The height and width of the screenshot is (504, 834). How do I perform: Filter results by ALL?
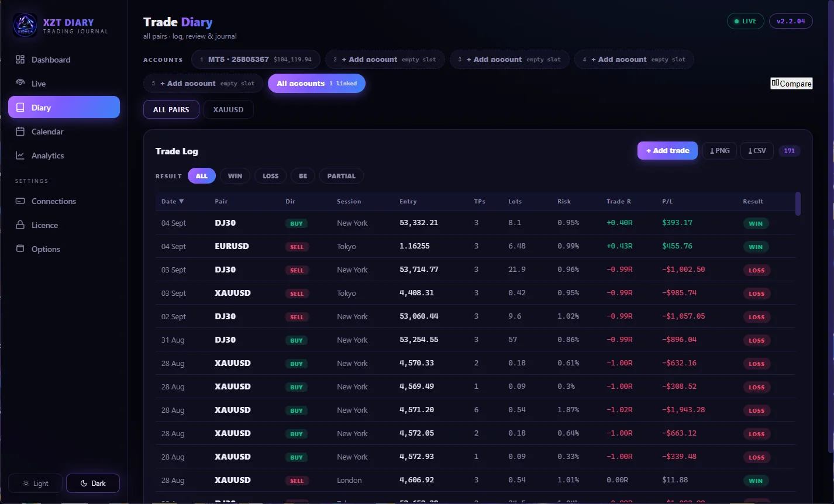point(202,176)
